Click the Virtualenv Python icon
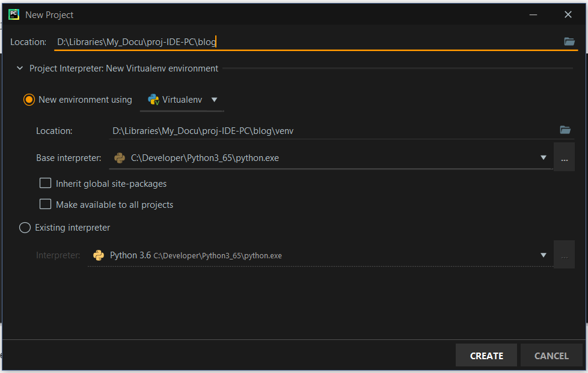Image resolution: width=588 pixels, height=373 pixels. [x=153, y=100]
